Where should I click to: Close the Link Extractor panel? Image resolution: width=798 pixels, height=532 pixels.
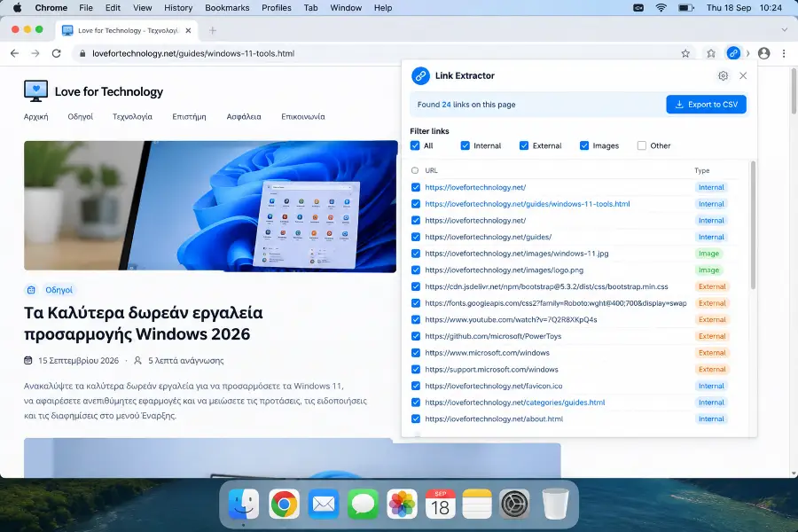point(743,76)
